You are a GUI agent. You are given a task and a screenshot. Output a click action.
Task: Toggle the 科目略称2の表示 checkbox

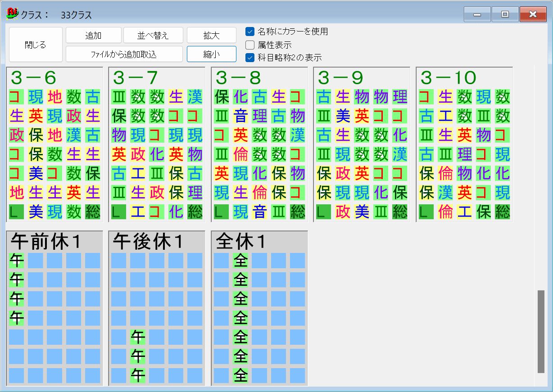click(x=249, y=58)
